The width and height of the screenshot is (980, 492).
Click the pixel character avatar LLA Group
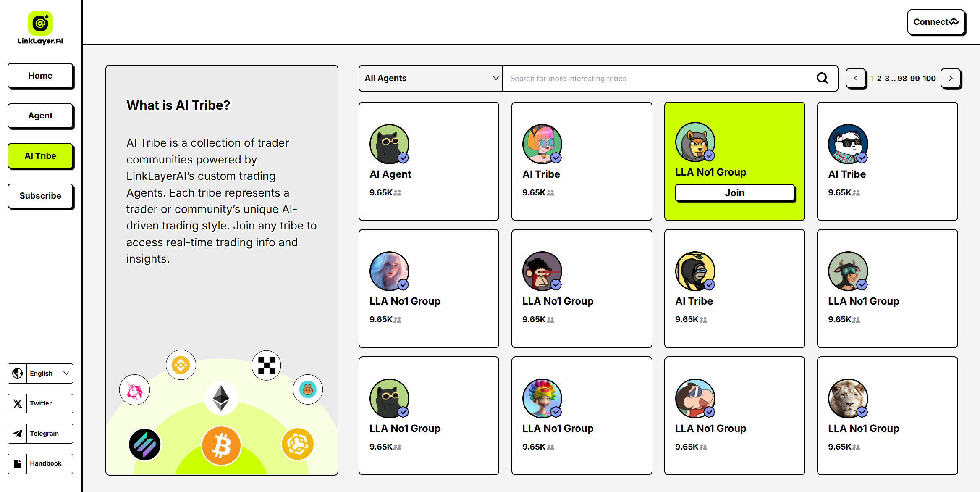point(542,271)
